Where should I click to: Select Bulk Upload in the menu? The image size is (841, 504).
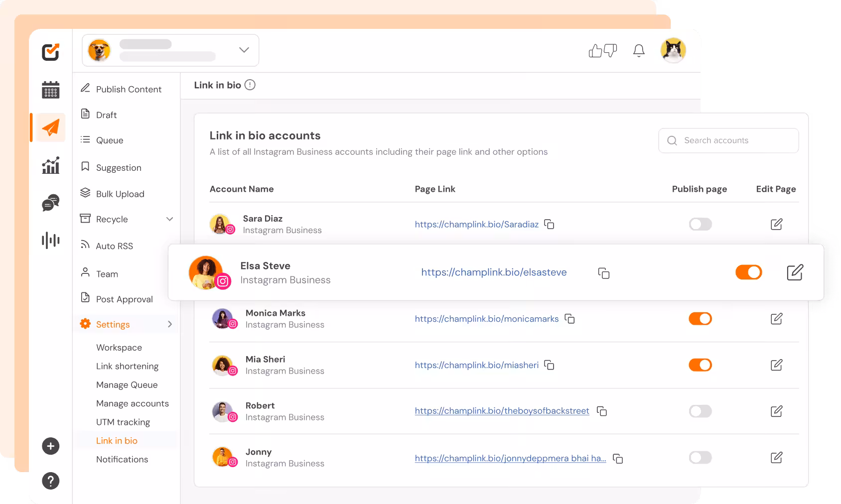coord(120,194)
